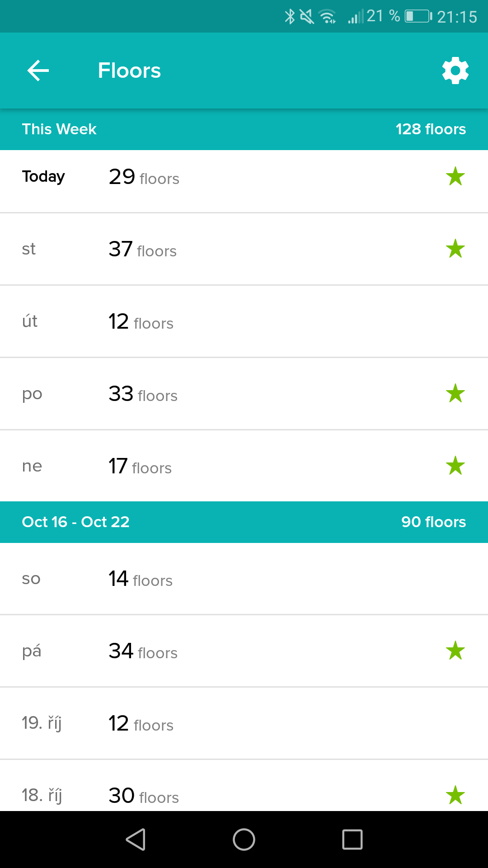Viewport: 488px width, 868px height.
Task: Tap the star beside 33 floors
Action: coord(455,393)
